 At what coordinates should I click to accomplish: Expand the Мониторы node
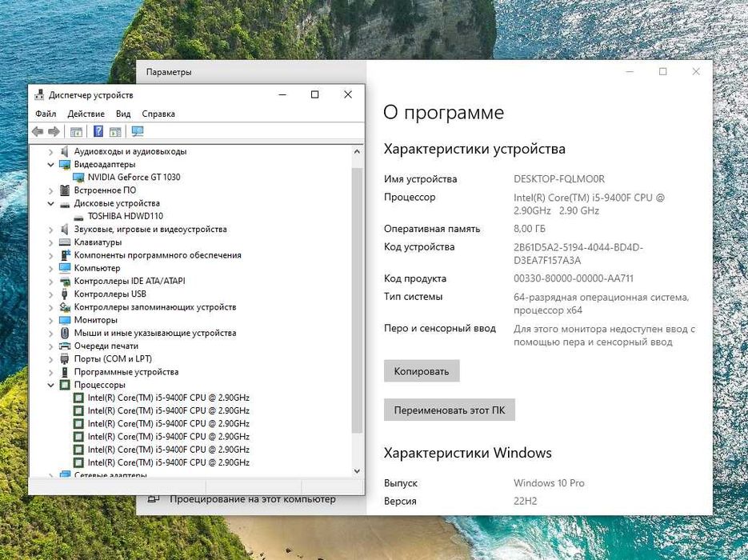(x=50, y=320)
